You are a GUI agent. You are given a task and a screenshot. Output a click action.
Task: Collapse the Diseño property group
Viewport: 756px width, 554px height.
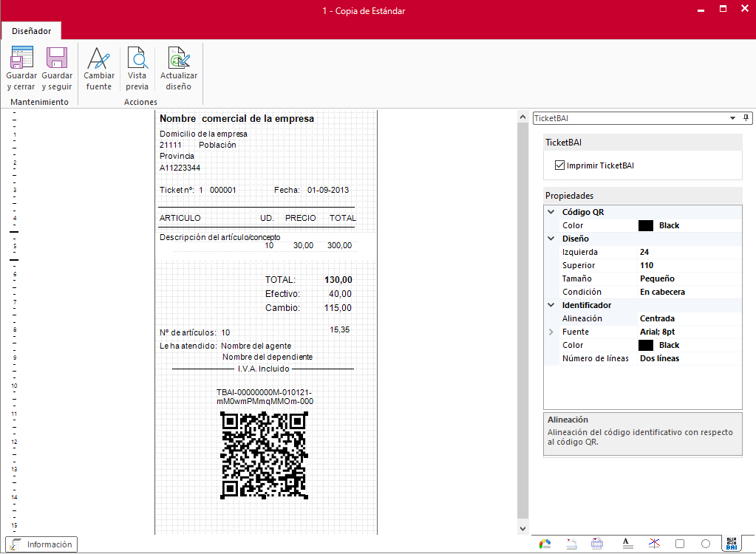[x=551, y=238]
